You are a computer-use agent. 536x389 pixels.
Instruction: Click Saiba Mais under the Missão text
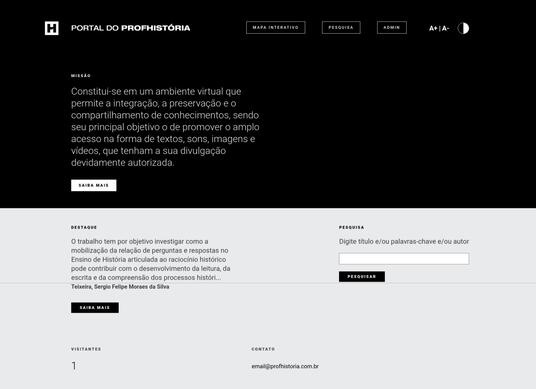94,185
